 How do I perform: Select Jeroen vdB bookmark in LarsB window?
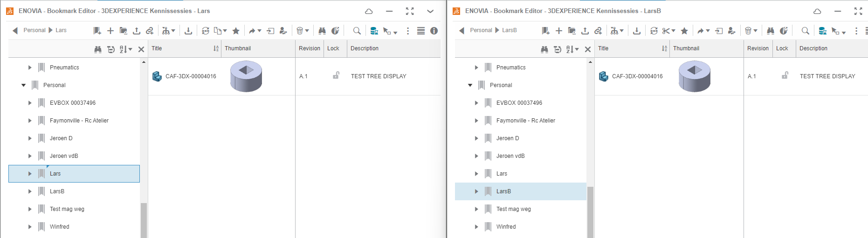pos(510,156)
